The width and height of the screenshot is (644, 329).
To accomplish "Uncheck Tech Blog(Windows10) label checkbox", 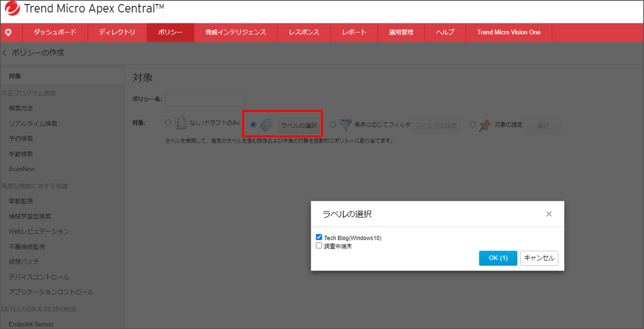I will 319,237.
